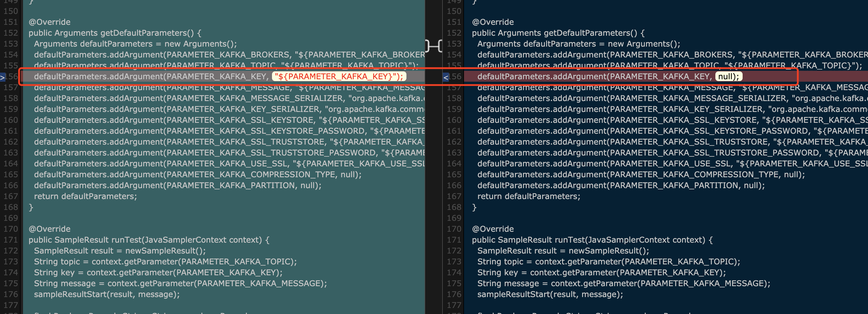Click right "String topic = context.getParameter" line

coord(609,261)
